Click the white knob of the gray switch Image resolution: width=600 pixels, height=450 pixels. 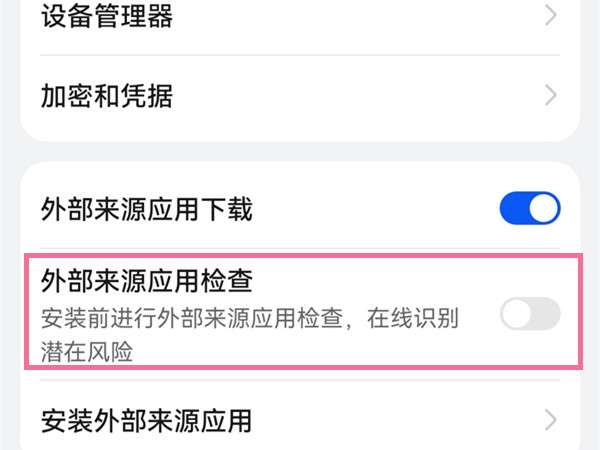pyautogui.click(x=517, y=314)
